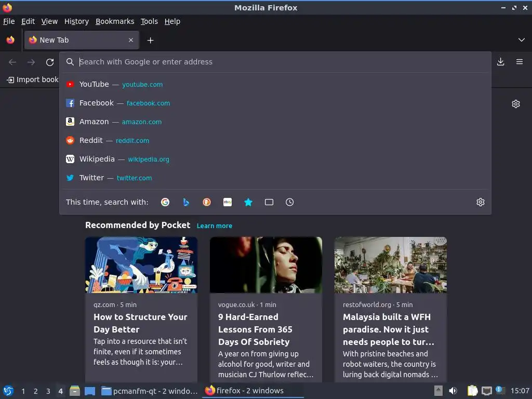Open the desktop start menu icon
Screen dimensions: 532x399
pos(8,391)
